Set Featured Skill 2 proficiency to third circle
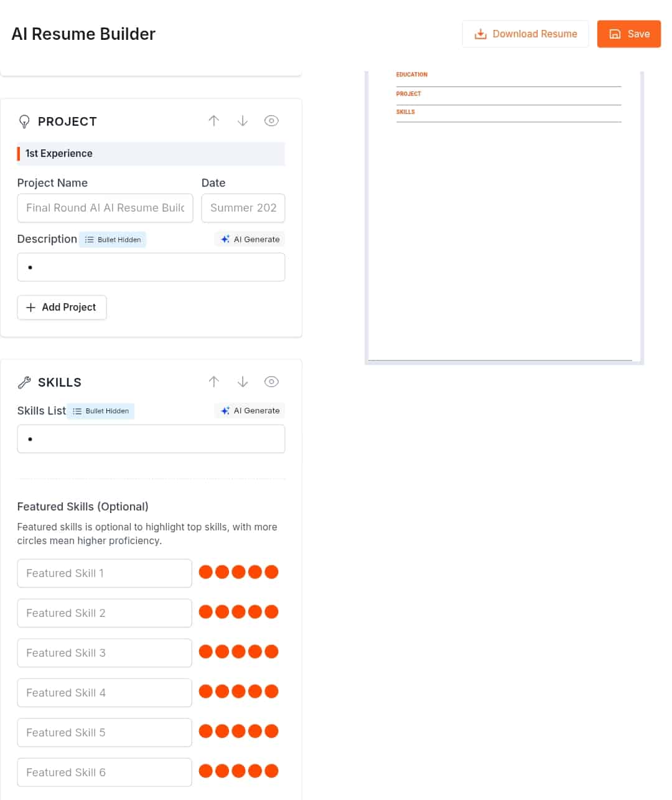Image resolution: width=672 pixels, height=800 pixels. [238, 611]
